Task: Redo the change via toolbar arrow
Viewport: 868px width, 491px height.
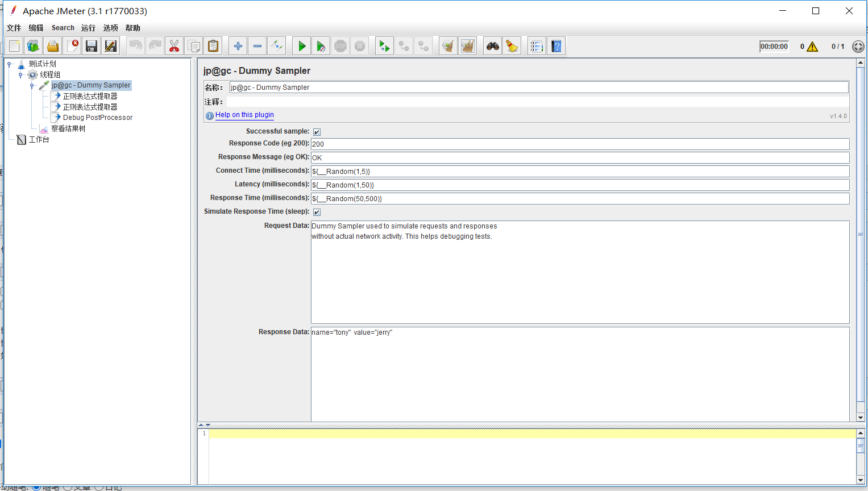Action: point(155,46)
